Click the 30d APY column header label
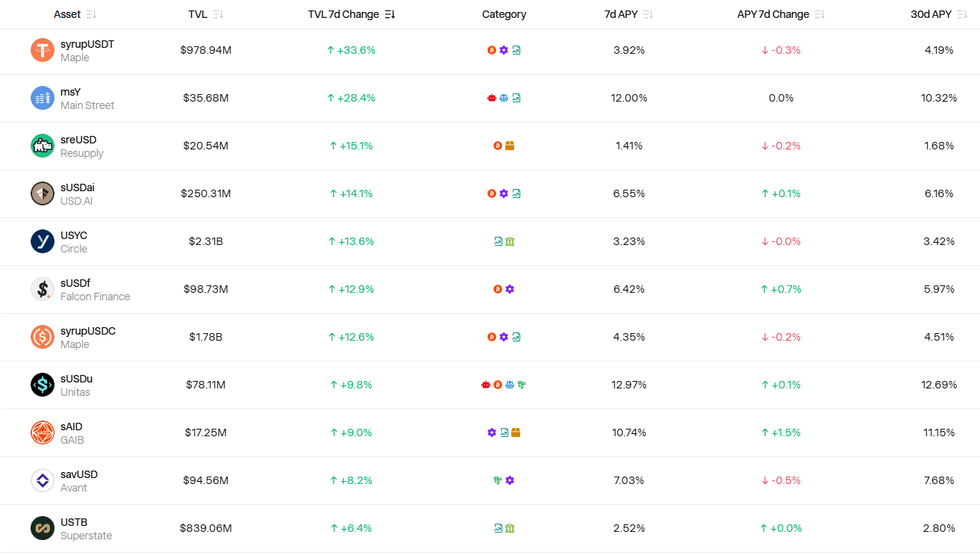This screenshot has height=555, width=980. click(931, 14)
